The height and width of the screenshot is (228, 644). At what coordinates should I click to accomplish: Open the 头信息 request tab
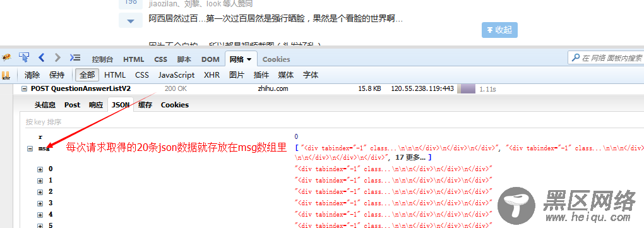[45, 105]
